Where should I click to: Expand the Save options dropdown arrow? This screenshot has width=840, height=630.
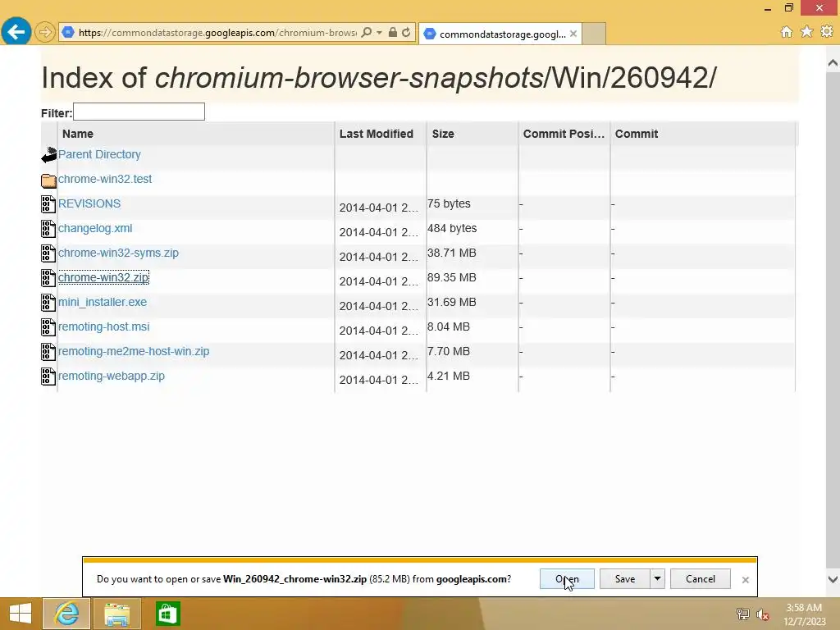(657, 579)
